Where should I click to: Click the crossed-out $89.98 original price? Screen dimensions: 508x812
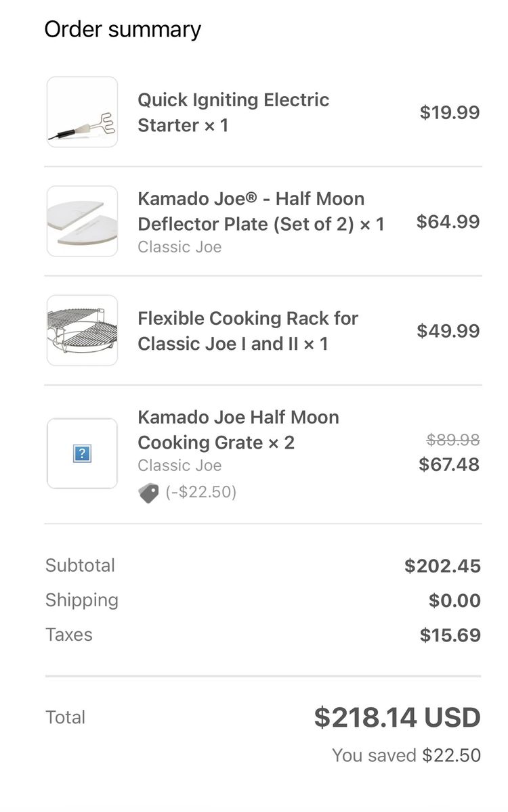click(452, 440)
